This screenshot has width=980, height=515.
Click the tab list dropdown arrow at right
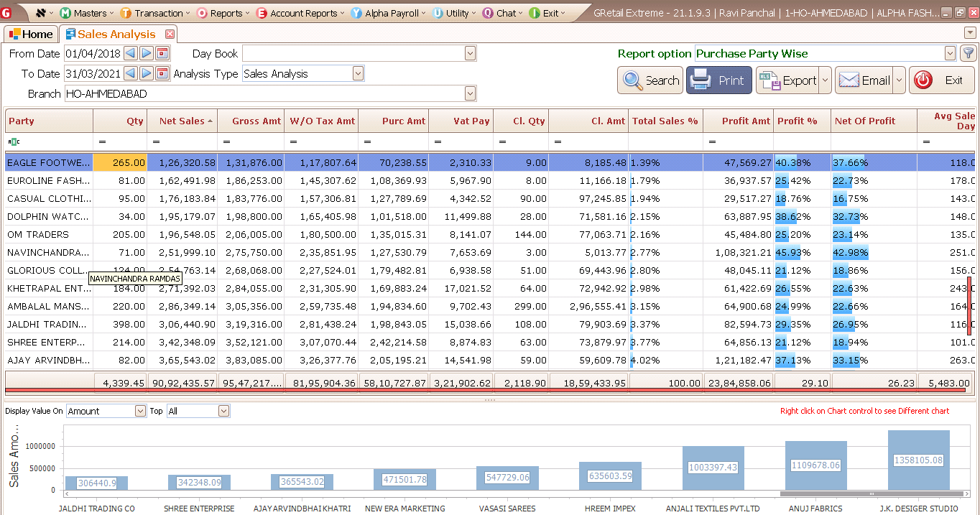(970, 33)
